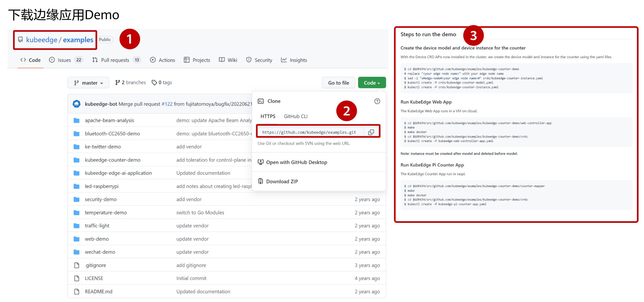Open the green Code dropdown button

point(372,83)
